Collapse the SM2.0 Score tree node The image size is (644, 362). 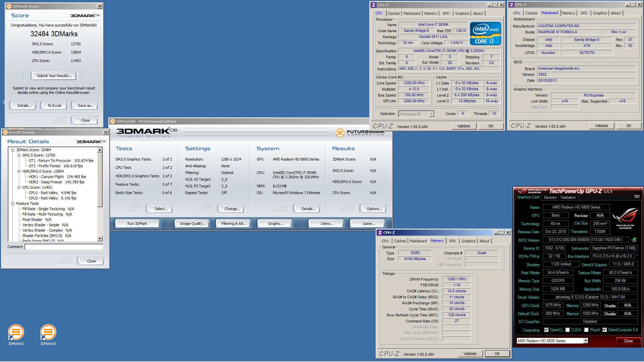pyautogui.click(x=19, y=155)
